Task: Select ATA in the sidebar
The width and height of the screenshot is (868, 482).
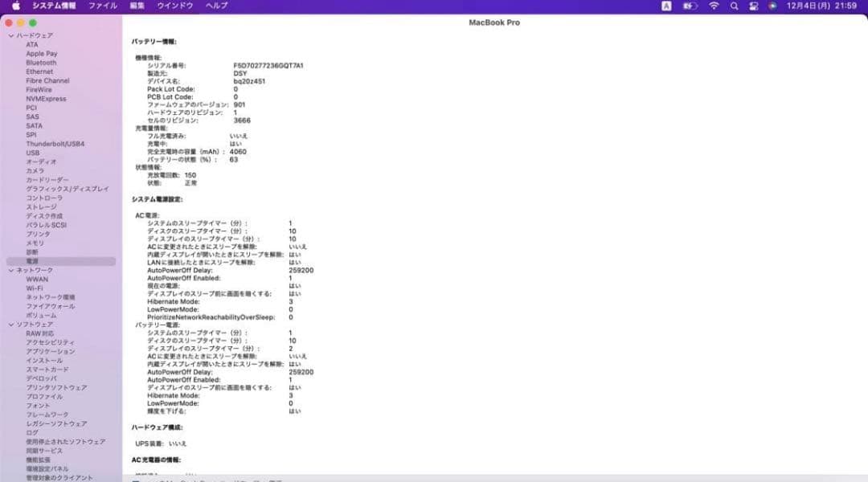Action: 32,45
